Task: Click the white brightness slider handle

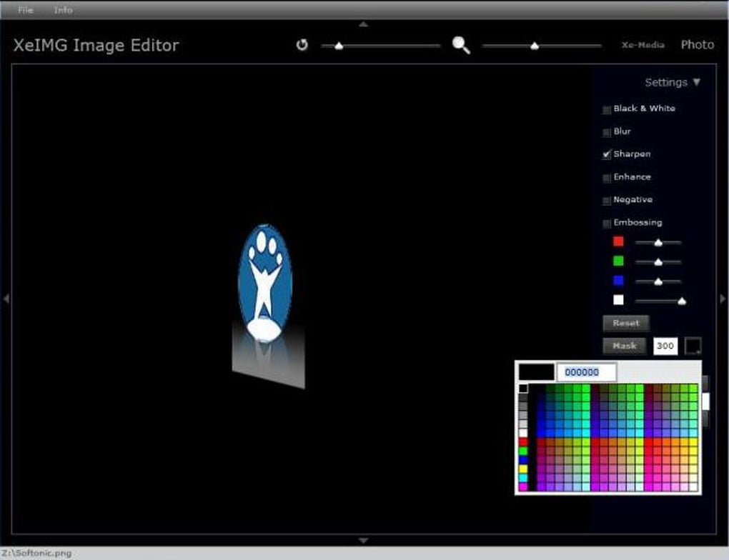Action: coord(682,301)
